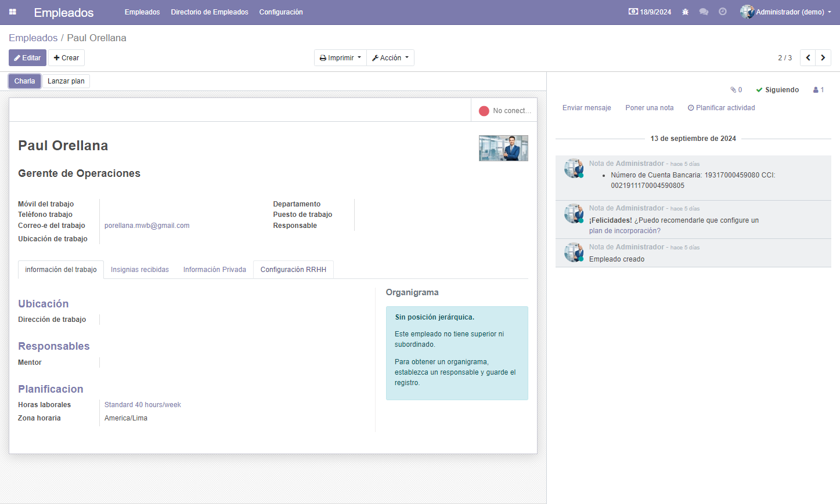Click Gerente de Operaciones job title
Screen dimensions: 840x504
pos(79,173)
